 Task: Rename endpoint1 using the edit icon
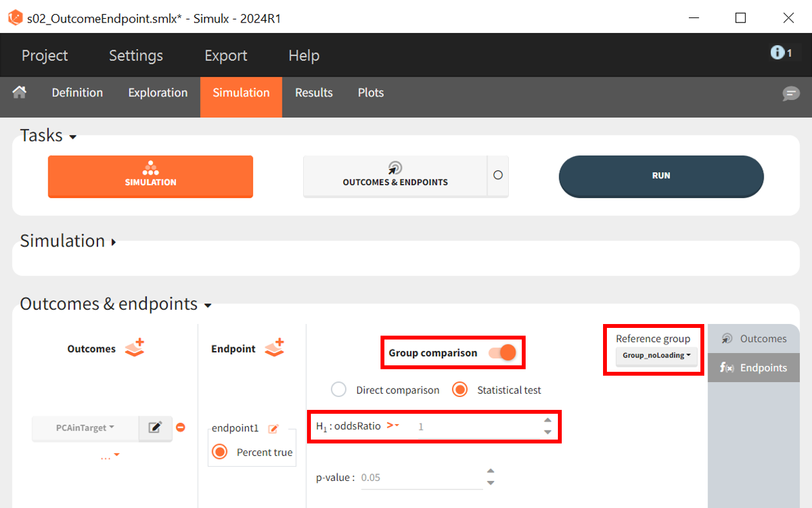coord(273,429)
